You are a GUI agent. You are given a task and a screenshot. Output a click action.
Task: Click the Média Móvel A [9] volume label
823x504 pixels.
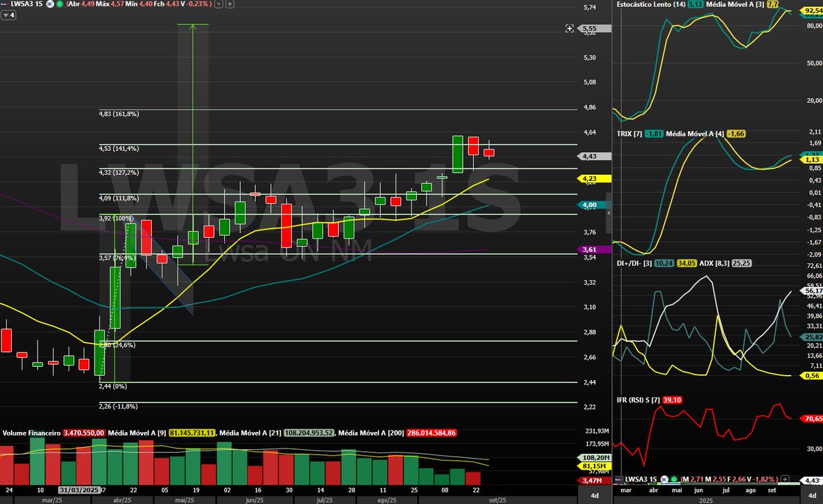[139, 433]
